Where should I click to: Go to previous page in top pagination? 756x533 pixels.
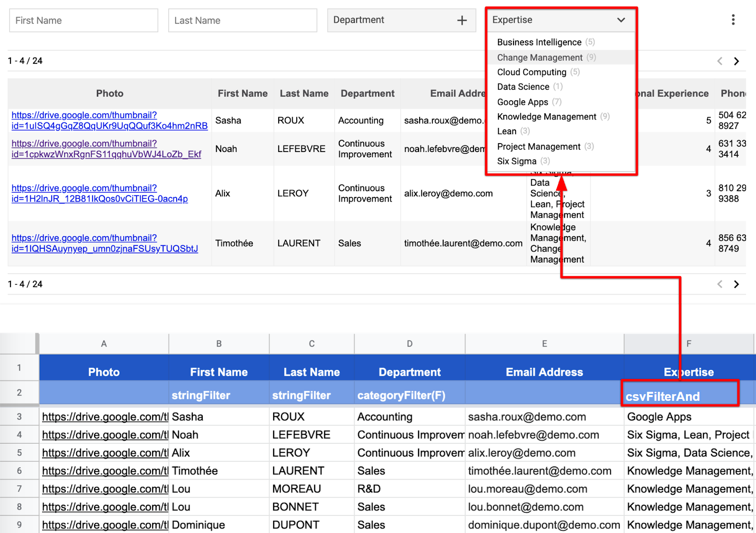(720, 61)
